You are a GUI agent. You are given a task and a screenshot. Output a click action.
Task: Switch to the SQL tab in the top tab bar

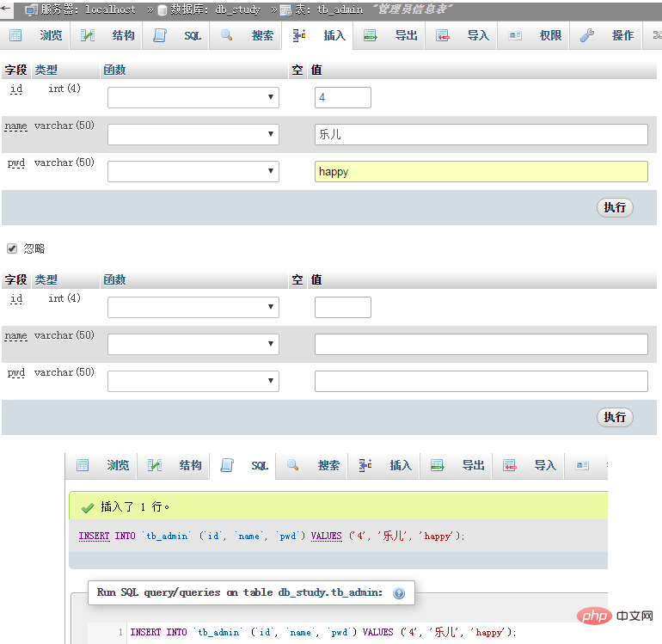pos(175,35)
